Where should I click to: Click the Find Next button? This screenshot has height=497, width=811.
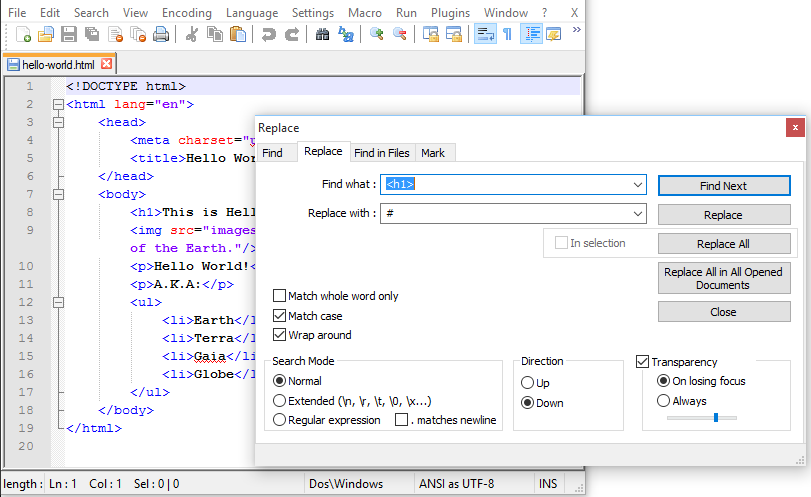724,186
